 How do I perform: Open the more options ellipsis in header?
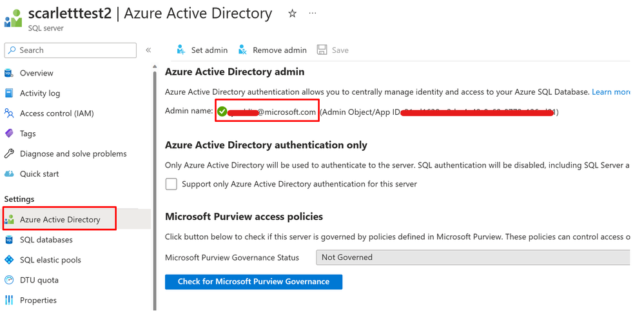pyautogui.click(x=313, y=13)
